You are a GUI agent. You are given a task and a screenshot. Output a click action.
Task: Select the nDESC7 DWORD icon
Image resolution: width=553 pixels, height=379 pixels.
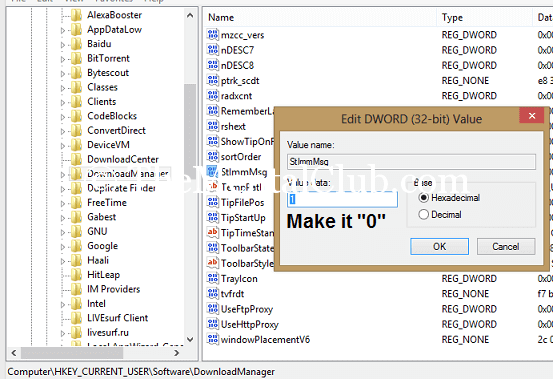(x=213, y=50)
